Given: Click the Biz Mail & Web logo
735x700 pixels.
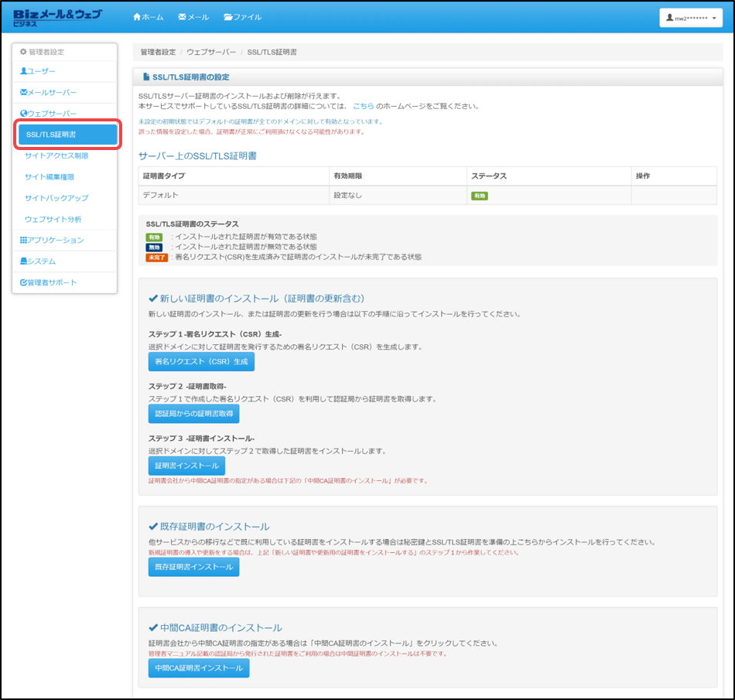Looking at the screenshot, I should pyautogui.click(x=59, y=18).
